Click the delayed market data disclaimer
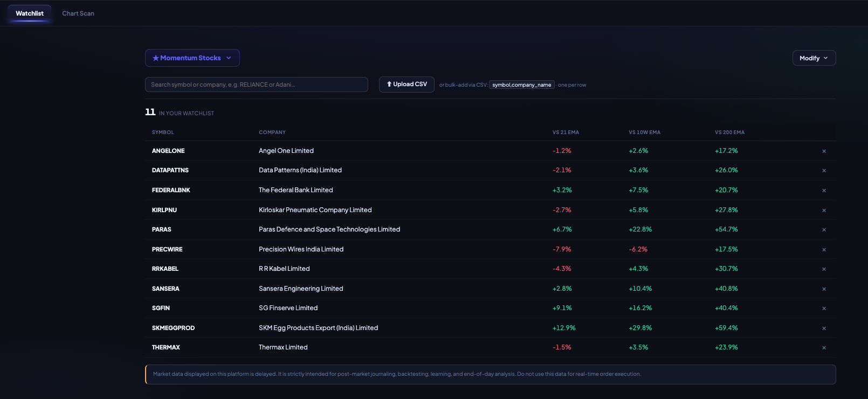This screenshot has height=399, width=868. (491, 374)
